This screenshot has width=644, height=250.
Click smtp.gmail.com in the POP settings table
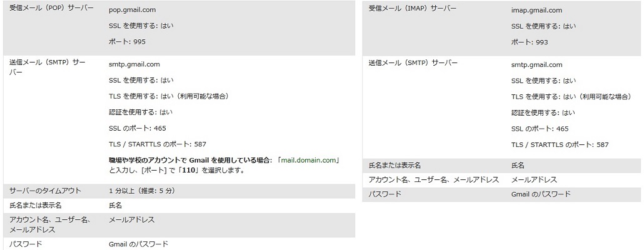pos(134,64)
